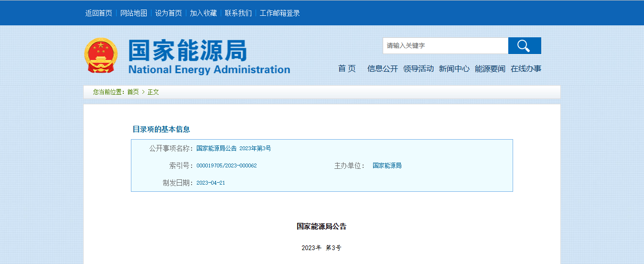Open the 能源要闻 navigation item
Viewport: 644px width, 264px height.
pos(490,69)
